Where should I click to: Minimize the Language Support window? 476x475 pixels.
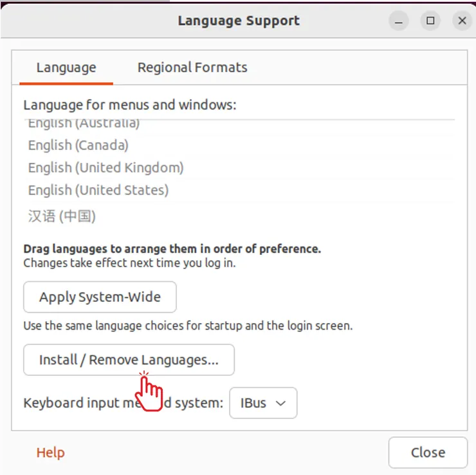point(399,21)
